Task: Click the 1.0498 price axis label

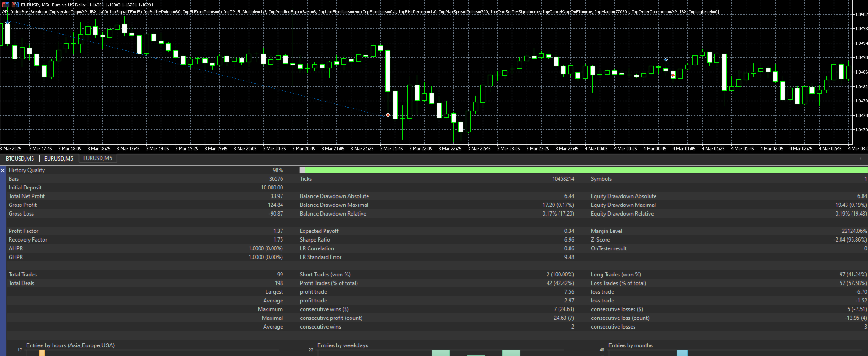Action: [861, 29]
